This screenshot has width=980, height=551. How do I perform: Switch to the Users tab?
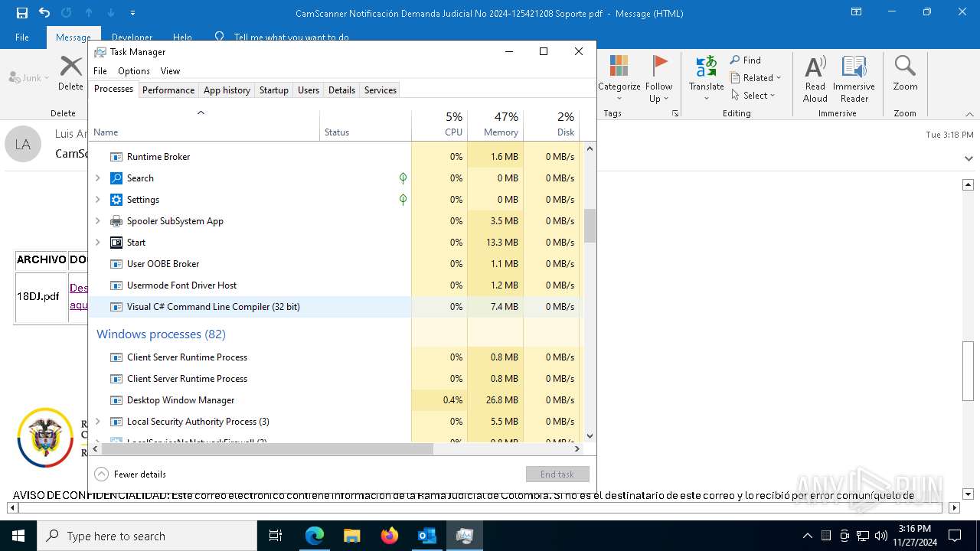pos(309,90)
